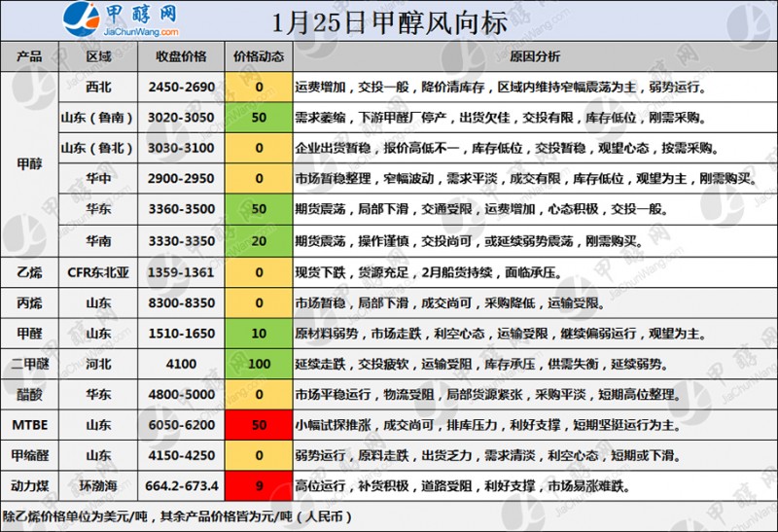Select the price 1359-1361
The width and height of the screenshot is (778, 532).
click(x=181, y=272)
